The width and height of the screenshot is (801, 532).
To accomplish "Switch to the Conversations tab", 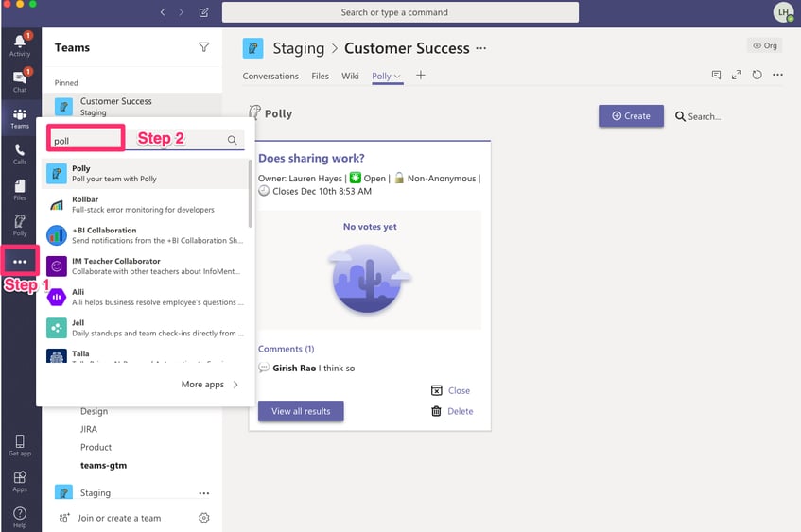I will coord(270,77).
